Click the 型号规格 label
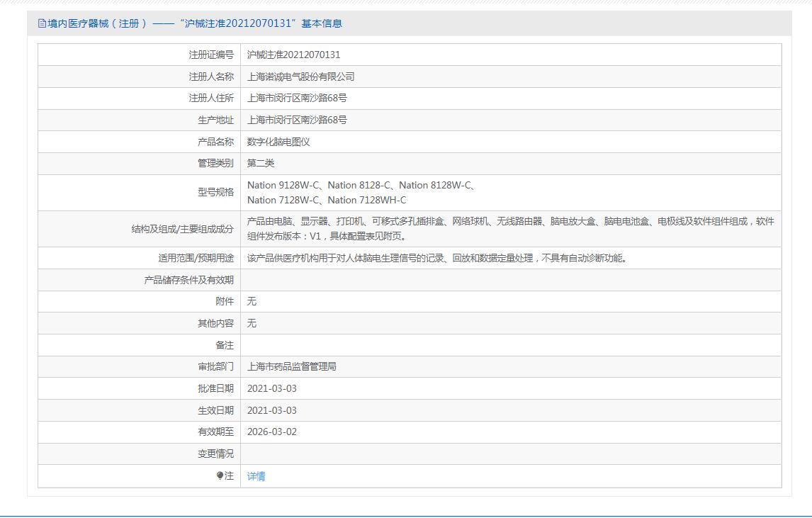The width and height of the screenshot is (812, 518). pyautogui.click(x=216, y=192)
